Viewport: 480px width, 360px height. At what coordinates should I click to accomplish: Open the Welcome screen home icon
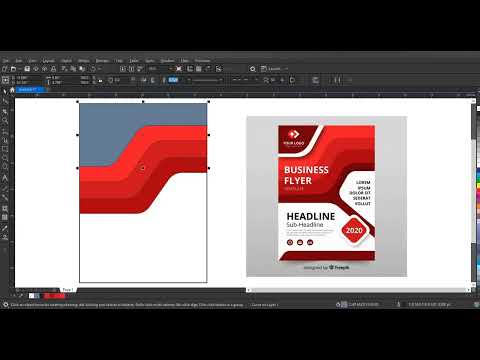pyautogui.click(x=12, y=90)
